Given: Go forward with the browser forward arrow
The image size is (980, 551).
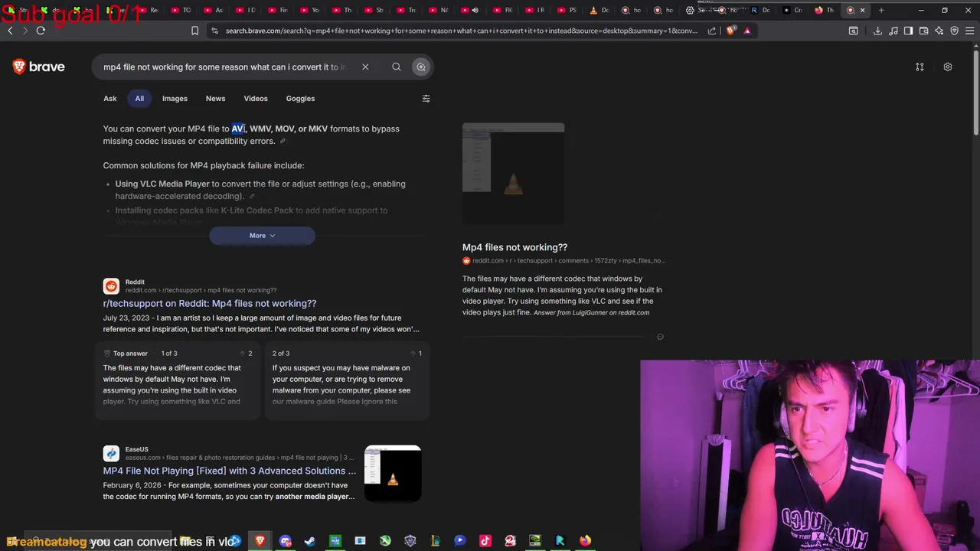Looking at the screenshot, I should click(x=25, y=31).
